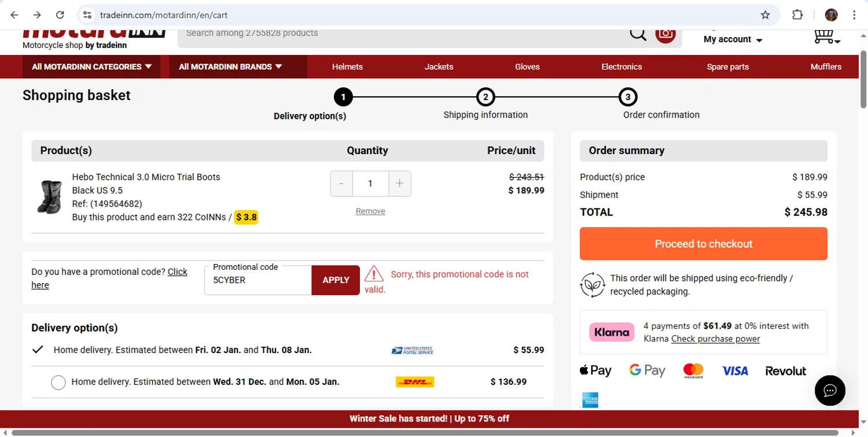Viewport: 868px width, 437px height.
Task: Decrease boots quantity with minus button
Action: point(341,183)
